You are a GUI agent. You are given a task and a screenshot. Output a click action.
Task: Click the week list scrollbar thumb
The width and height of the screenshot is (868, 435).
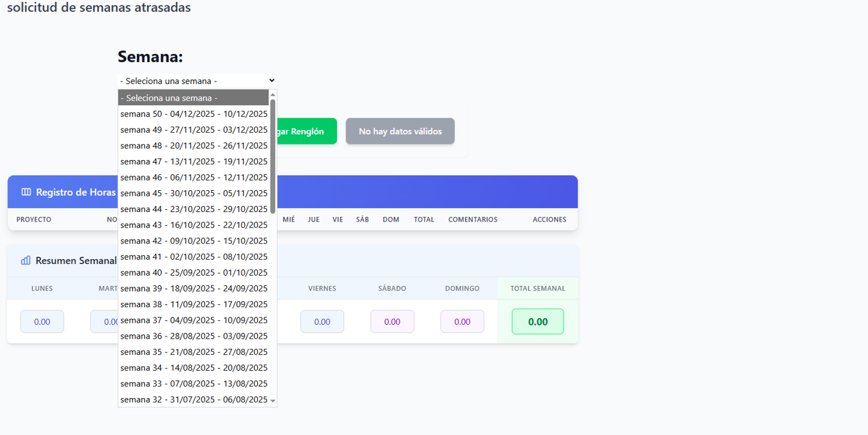tap(273, 156)
